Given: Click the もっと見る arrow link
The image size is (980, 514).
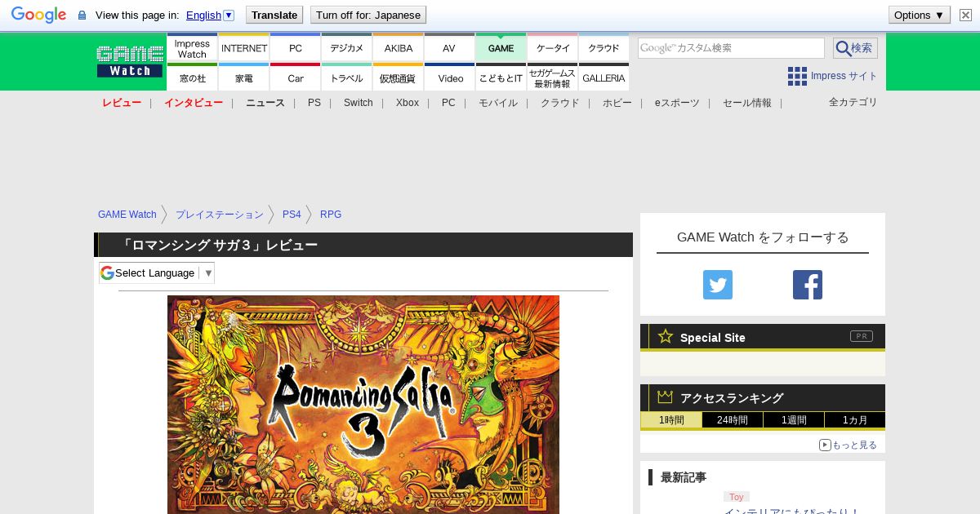Looking at the screenshot, I should (x=848, y=445).
